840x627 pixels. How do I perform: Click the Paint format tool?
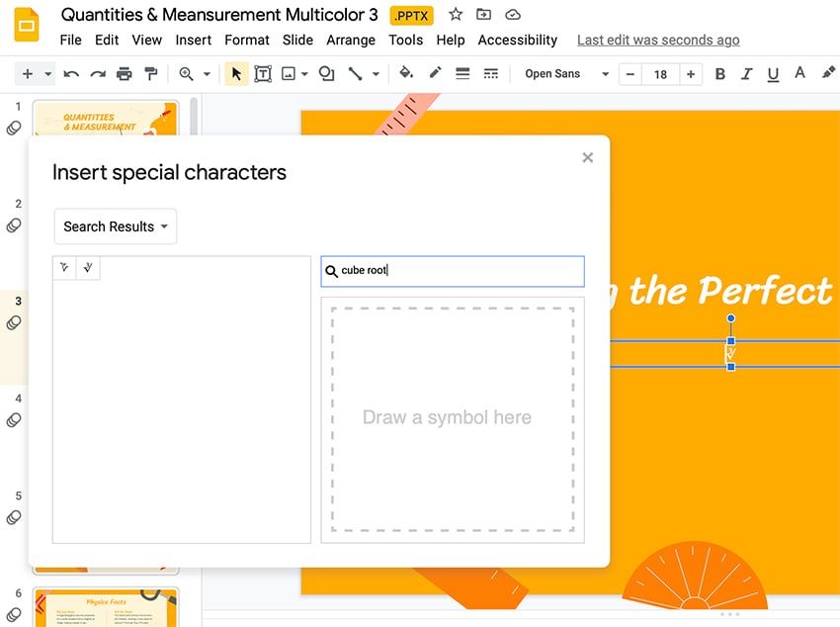tap(151, 73)
